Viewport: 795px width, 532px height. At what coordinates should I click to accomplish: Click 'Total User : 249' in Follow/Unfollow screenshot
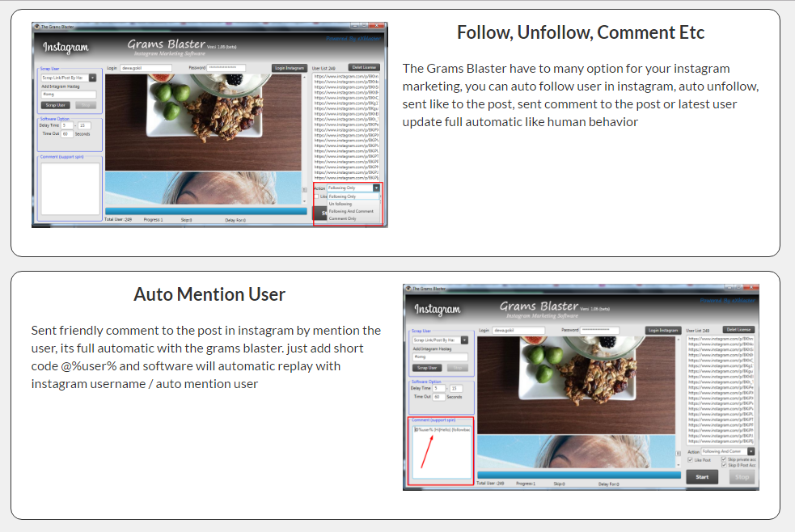(118, 220)
